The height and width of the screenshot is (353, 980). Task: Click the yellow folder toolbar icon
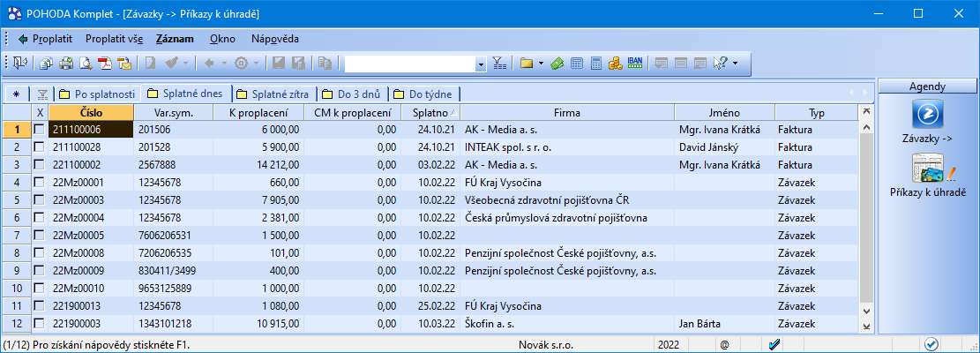tap(527, 64)
